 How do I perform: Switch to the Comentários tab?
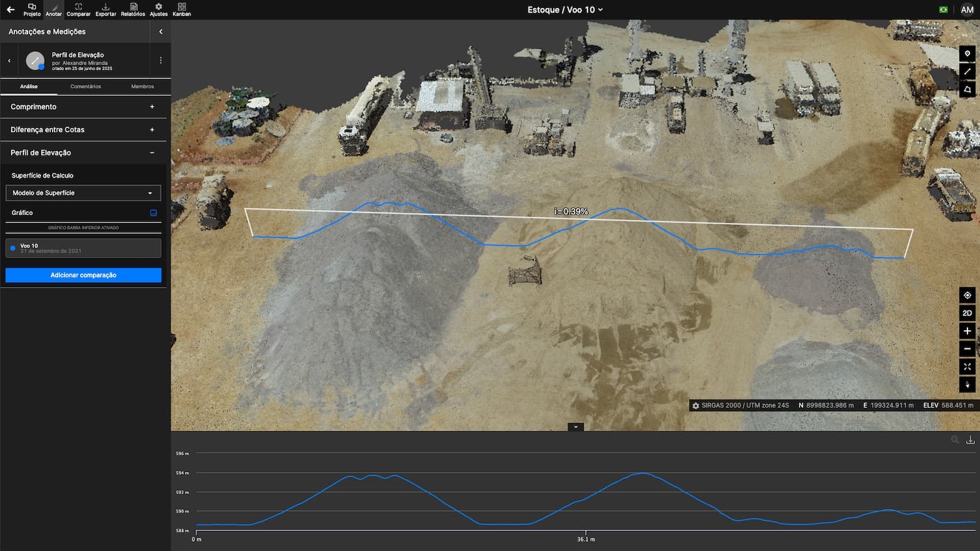click(x=85, y=87)
